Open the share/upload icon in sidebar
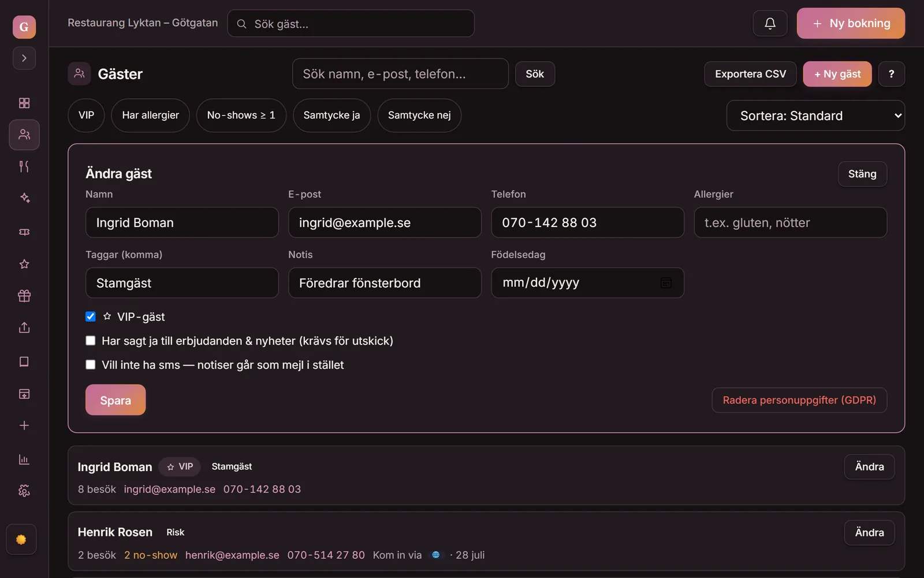Screen dimensions: 924x578 tap(24, 328)
